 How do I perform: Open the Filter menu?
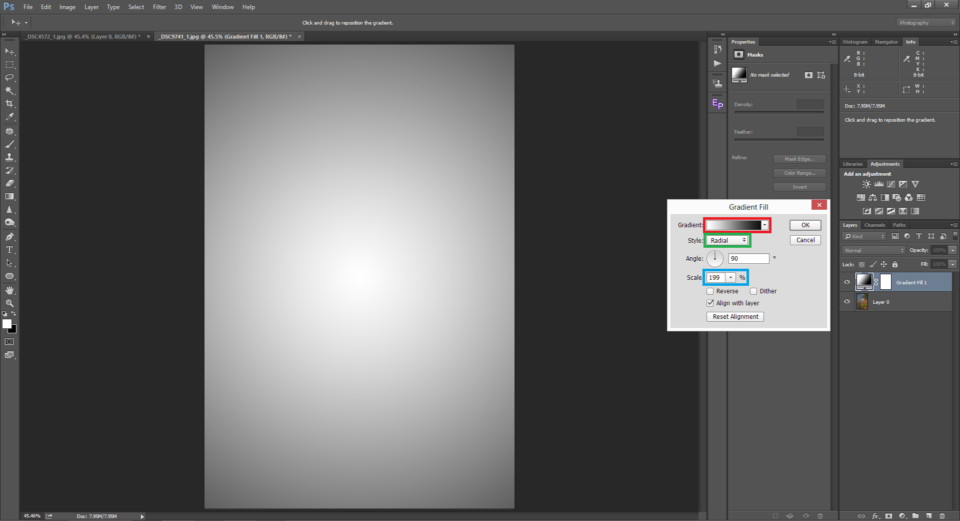[159, 7]
